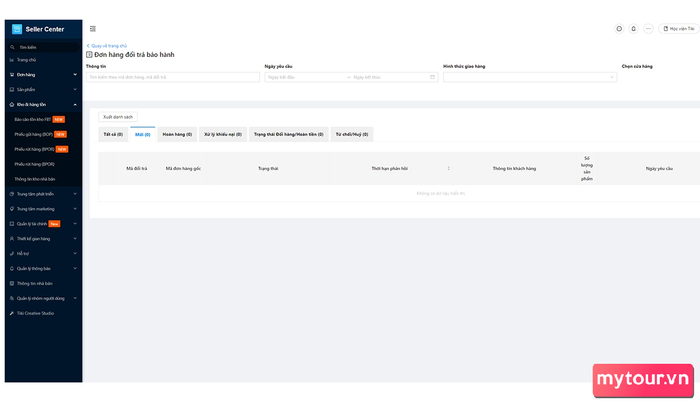Click the Xuất danh sách button

click(x=118, y=117)
